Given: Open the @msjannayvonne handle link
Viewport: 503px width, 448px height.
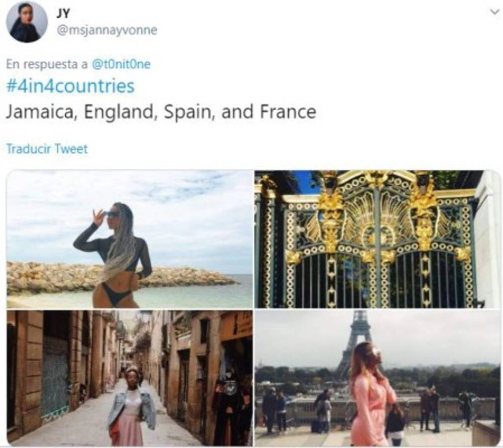Looking at the screenshot, I should tap(107, 30).
